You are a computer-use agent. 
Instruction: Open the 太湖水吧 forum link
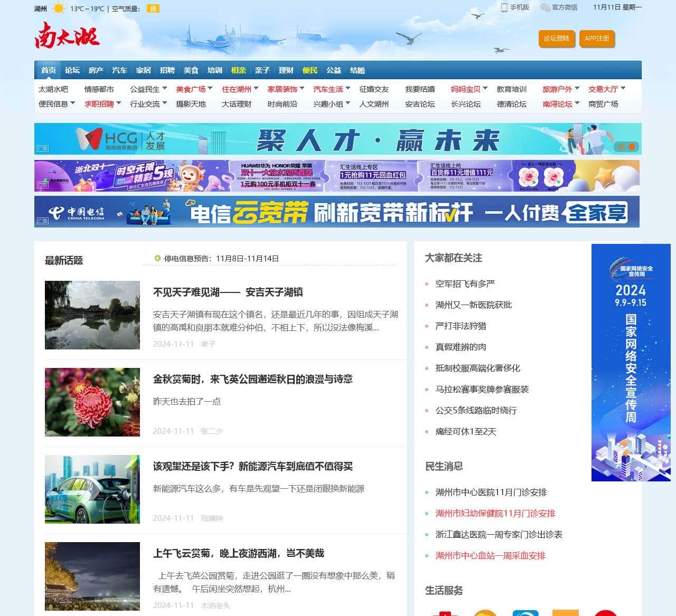point(53,89)
